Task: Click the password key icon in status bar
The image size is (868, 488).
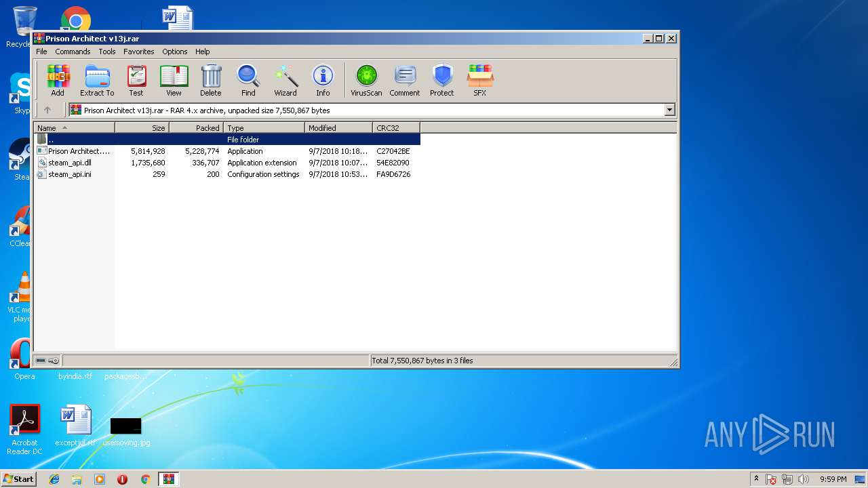Action: pos(54,361)
